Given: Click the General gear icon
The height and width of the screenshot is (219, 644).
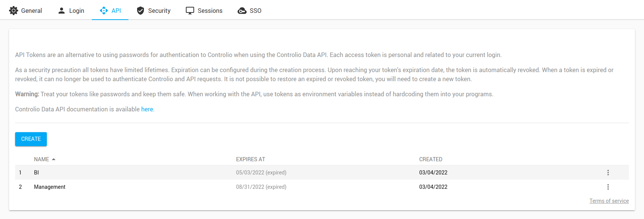Looking at the screenshot, I should [x=14, y=11].
